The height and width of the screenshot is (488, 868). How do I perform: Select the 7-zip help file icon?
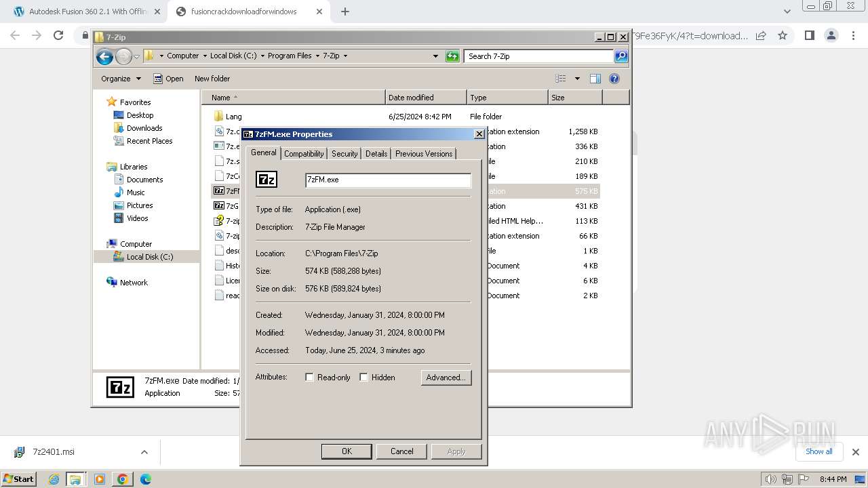click(x=218, y=221)
